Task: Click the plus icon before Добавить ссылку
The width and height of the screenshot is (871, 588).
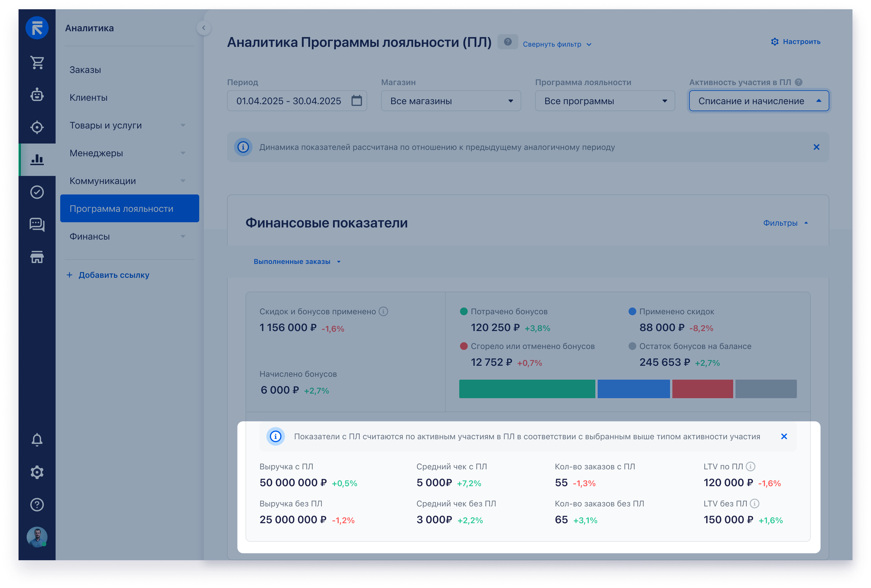Action: (69, 275)
